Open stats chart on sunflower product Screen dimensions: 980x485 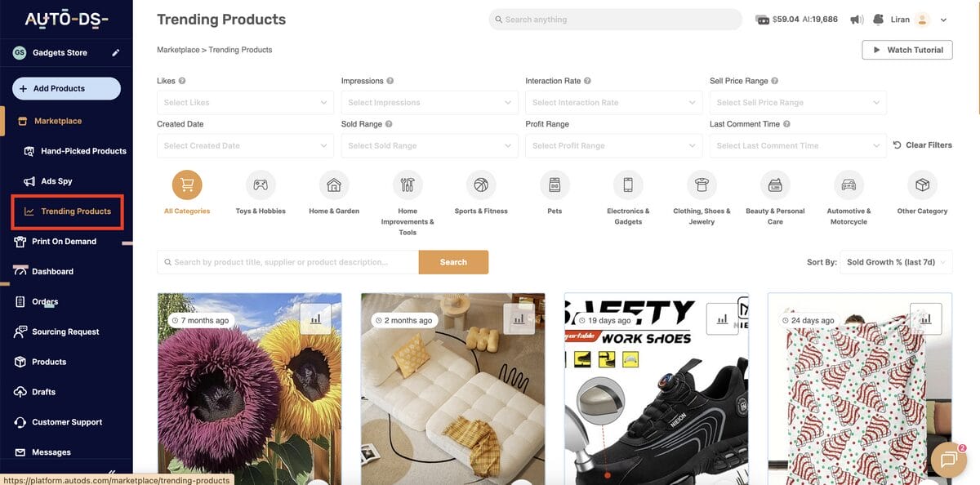pyautogui.click(x=315, y=319)
